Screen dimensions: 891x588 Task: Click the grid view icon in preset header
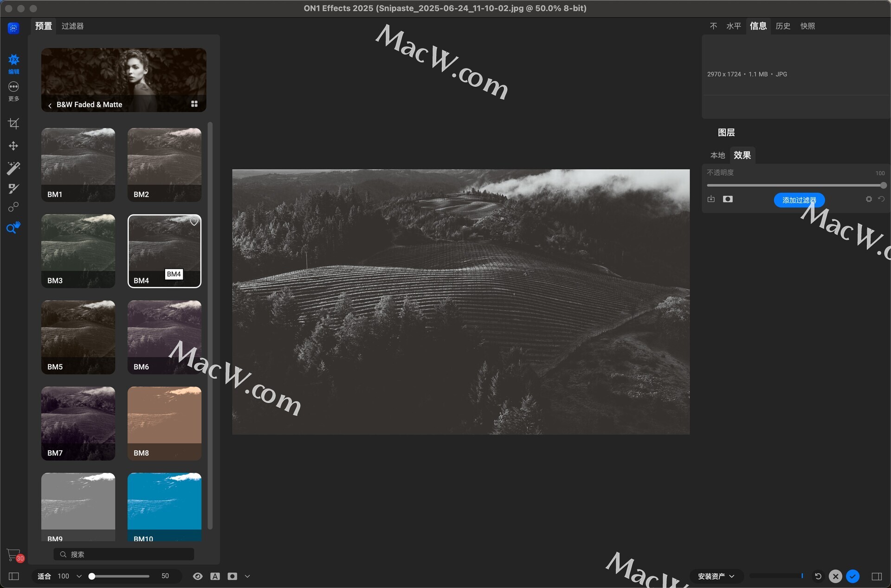tap(194, 104)
